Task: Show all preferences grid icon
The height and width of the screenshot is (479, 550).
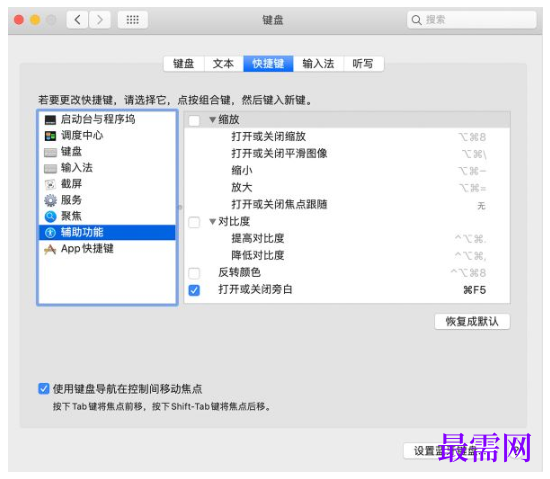Action: [133, 20]
